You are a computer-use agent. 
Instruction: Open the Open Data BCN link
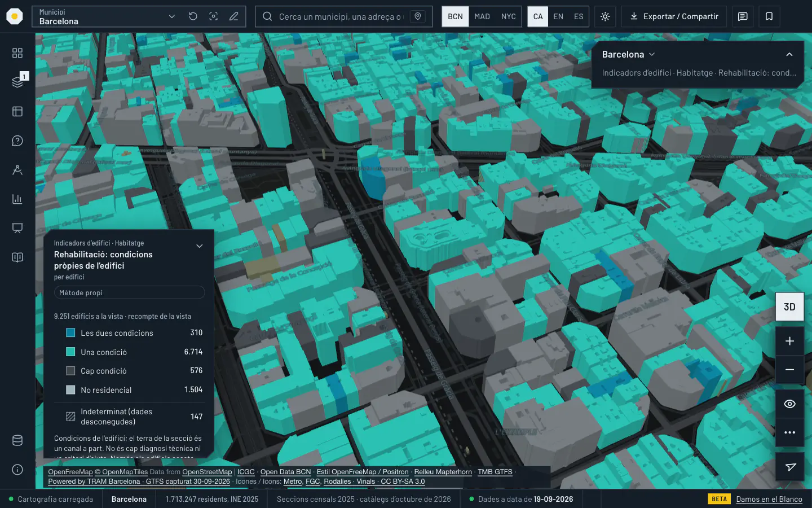[285, 472]
